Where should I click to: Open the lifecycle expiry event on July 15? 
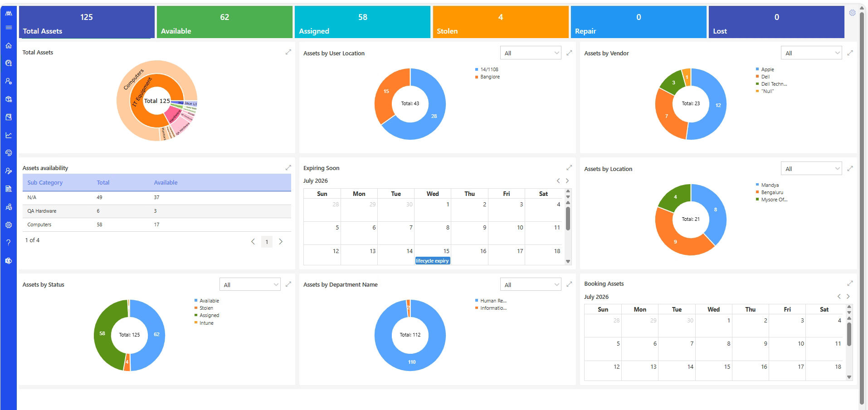pos(433,261)
